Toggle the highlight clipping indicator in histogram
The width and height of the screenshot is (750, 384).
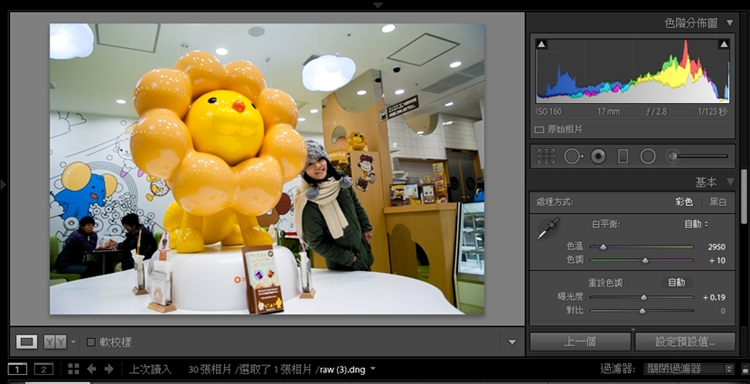click(x=724, y=44)
